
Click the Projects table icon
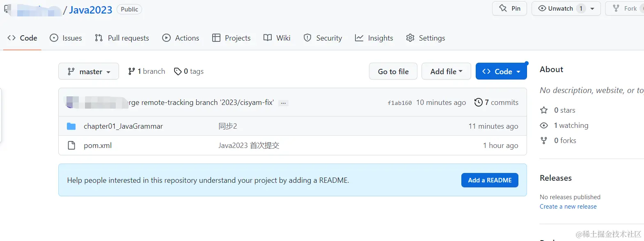[216, 38]
